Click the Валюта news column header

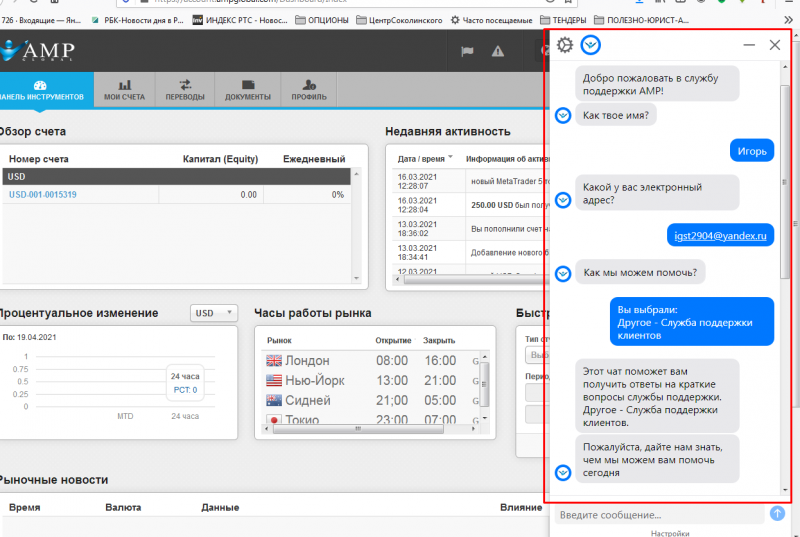pos(123,507)
